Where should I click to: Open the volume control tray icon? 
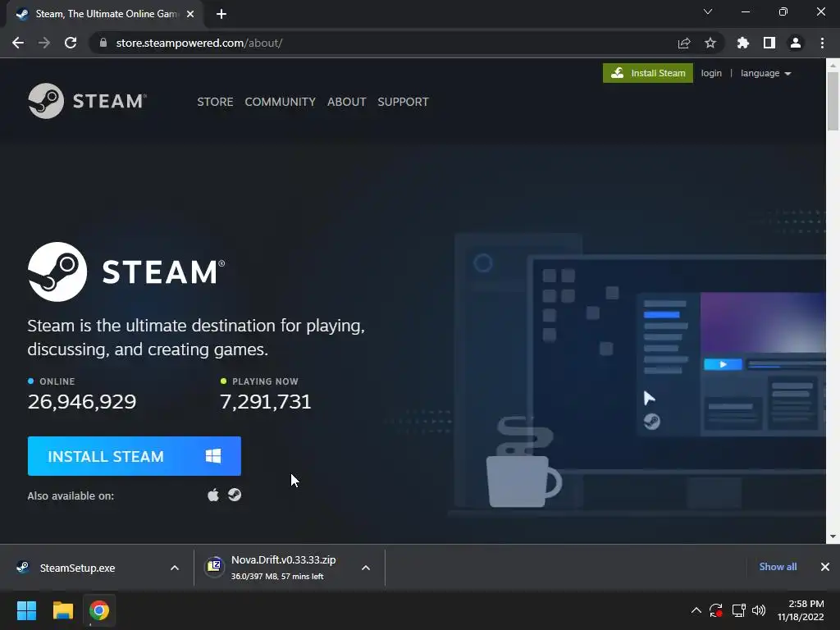pyautogui.click(x=759, y=610)
